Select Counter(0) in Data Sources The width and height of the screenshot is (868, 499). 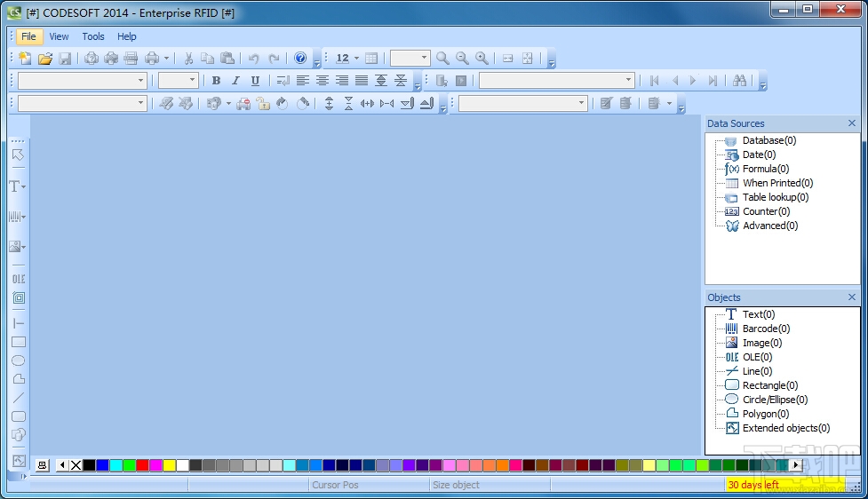[x=766, y=211]
